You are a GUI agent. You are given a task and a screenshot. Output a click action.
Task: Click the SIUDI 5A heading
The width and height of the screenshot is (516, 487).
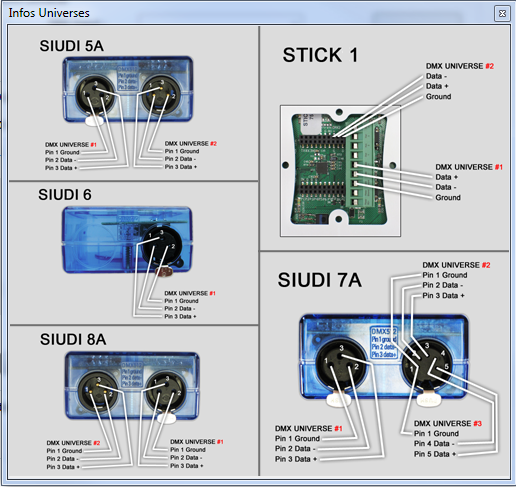pyautogui.click(x=71, y=46)
